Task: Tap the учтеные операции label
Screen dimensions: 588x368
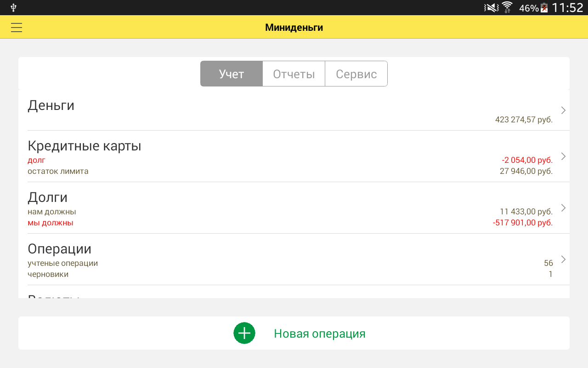Action: pyautogui.click(x=63, y=263)
